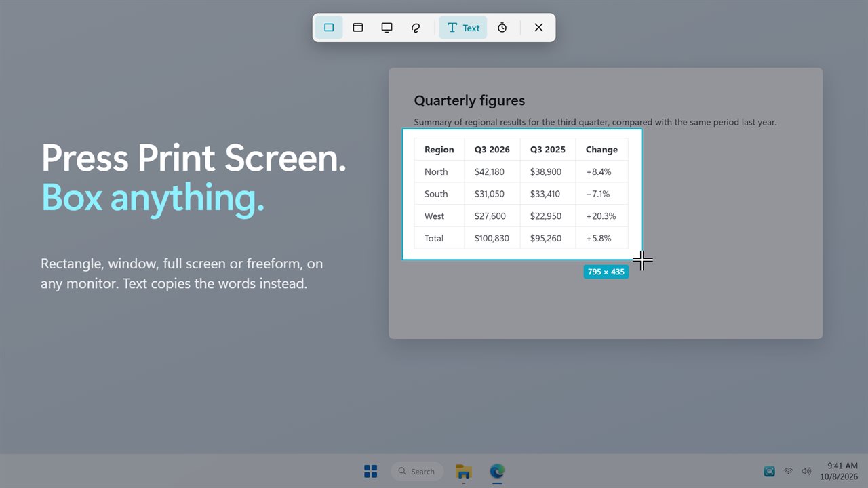Click the 'Quarterly figures' heading
Screen dimensions: 868x488
(469, 100)
